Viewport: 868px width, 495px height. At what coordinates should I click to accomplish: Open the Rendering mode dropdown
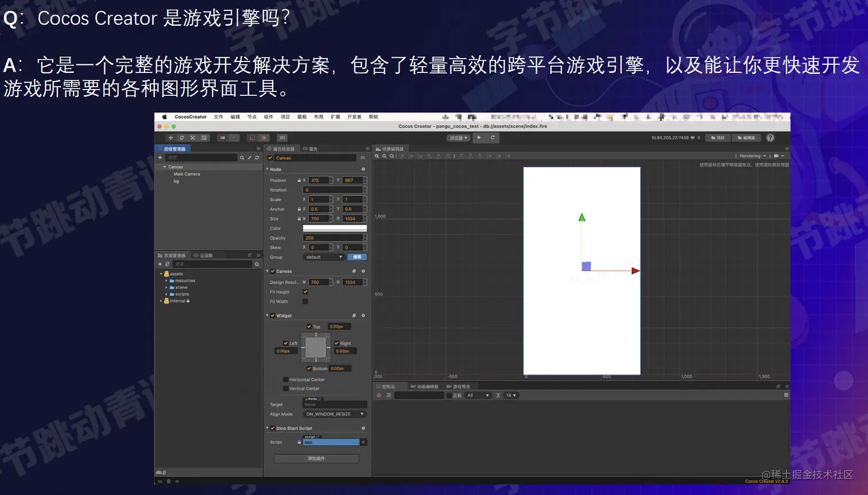pos(752,156)
